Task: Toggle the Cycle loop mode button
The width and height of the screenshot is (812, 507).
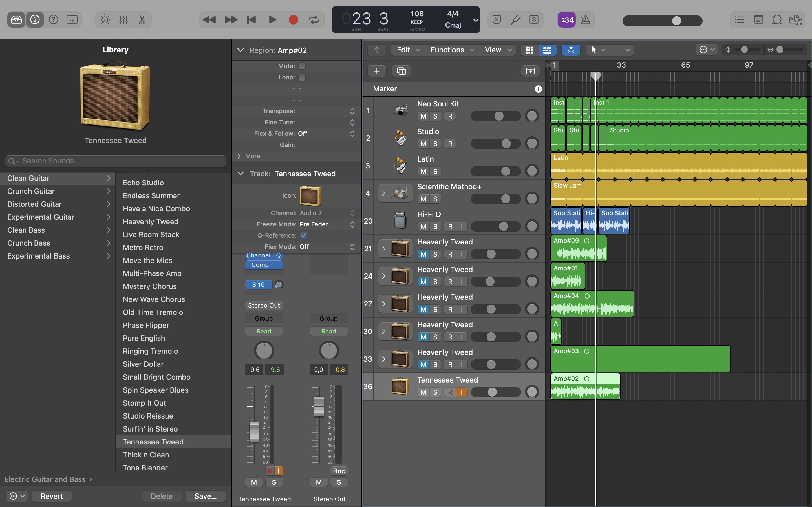Action: [x=314, y=20]
